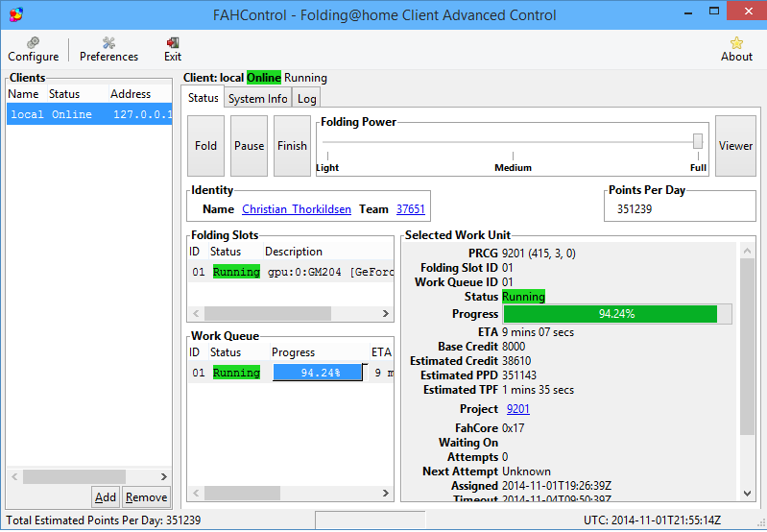Image resolution: width=767 pixels, height=532 pixels.
Task: Click the Folding Power slider handle
Action: tap(698, 141)
